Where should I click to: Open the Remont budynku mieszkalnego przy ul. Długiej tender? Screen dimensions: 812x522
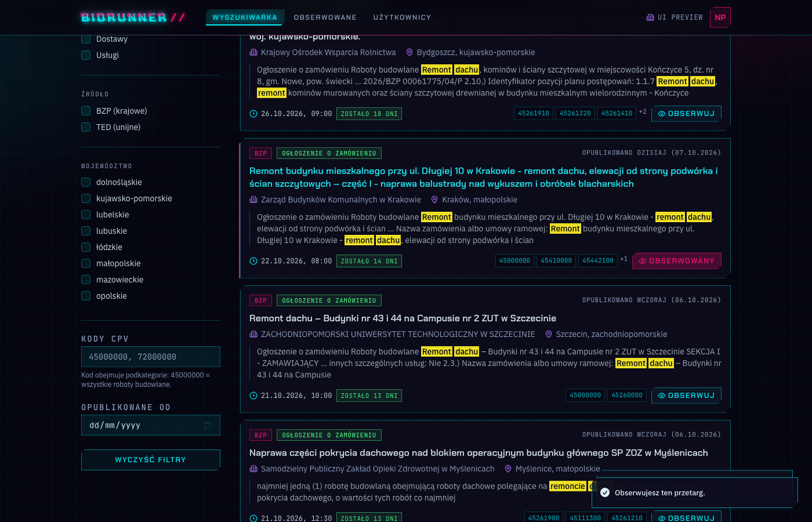[x=484, y=177]
